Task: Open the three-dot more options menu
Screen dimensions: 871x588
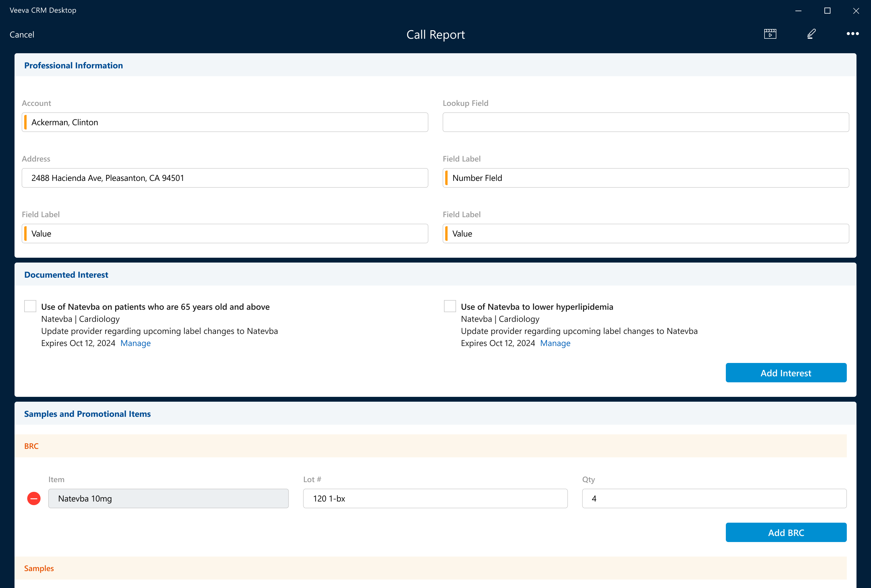Action: pos(852,34)
